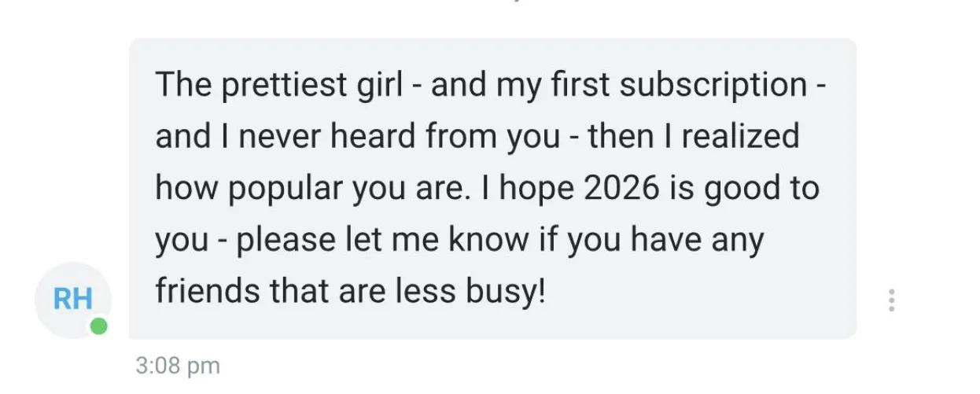The image size is (980, 394).
Task: Click the word "realized" in message
Action: tap(740, 137)
